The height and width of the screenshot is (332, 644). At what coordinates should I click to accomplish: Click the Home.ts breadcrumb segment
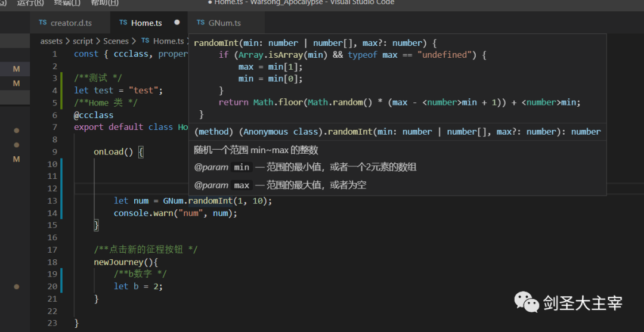point(163,41)
